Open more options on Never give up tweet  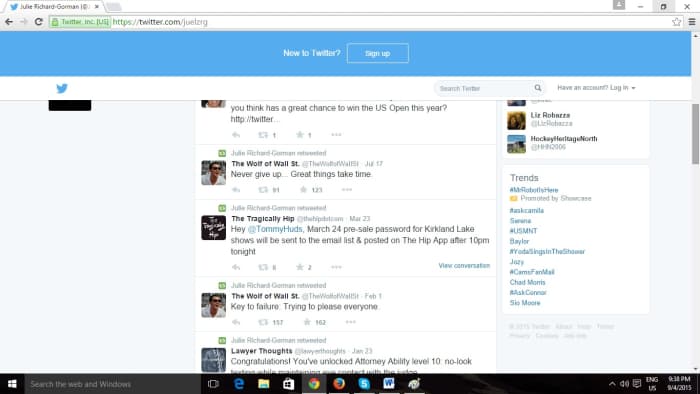click(x=347, y=190)
